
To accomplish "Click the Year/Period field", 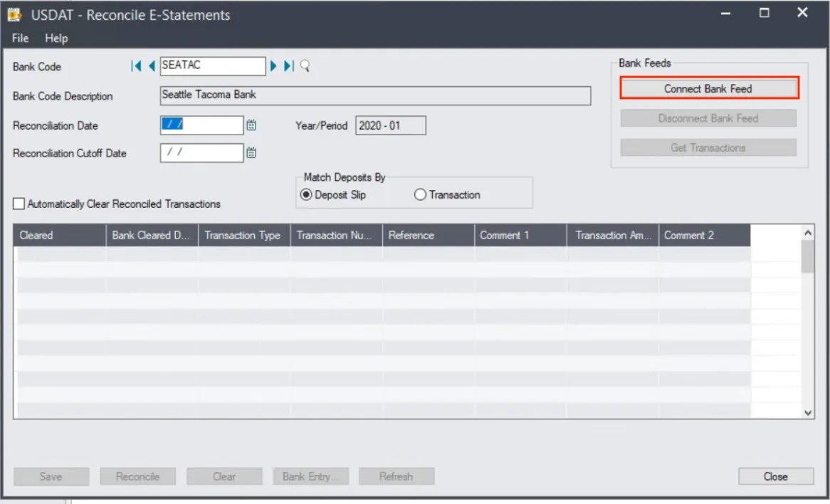I will (x=391, y=125).
